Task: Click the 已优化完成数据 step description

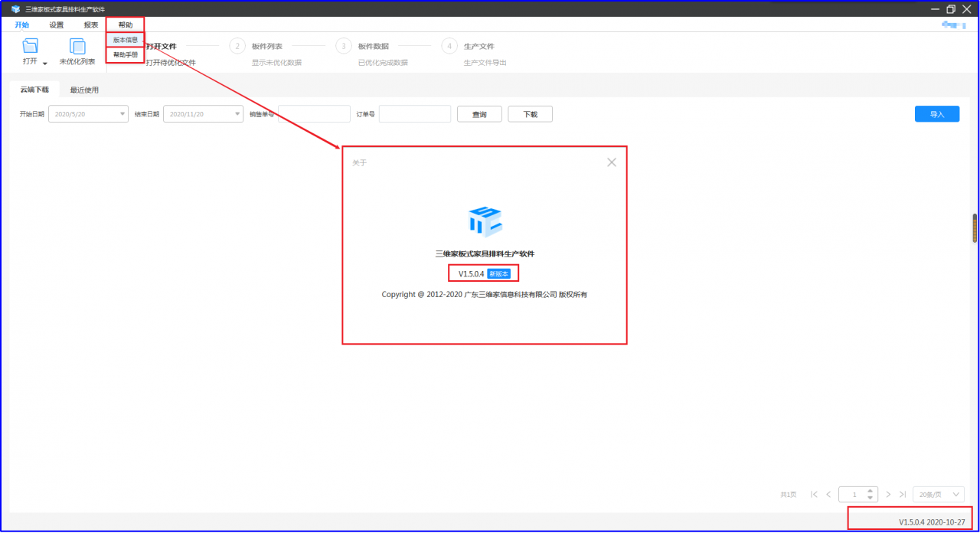Action: click(x=383, y=63)
